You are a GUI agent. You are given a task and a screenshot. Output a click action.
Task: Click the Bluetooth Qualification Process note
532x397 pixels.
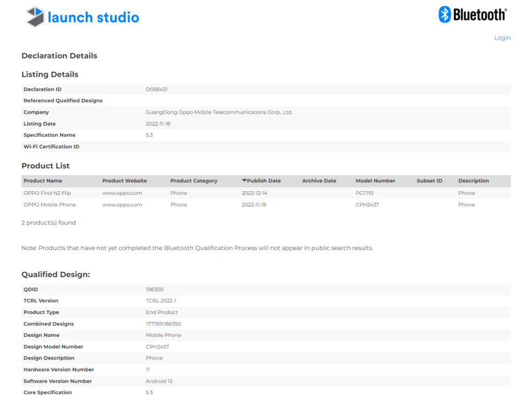197,248
